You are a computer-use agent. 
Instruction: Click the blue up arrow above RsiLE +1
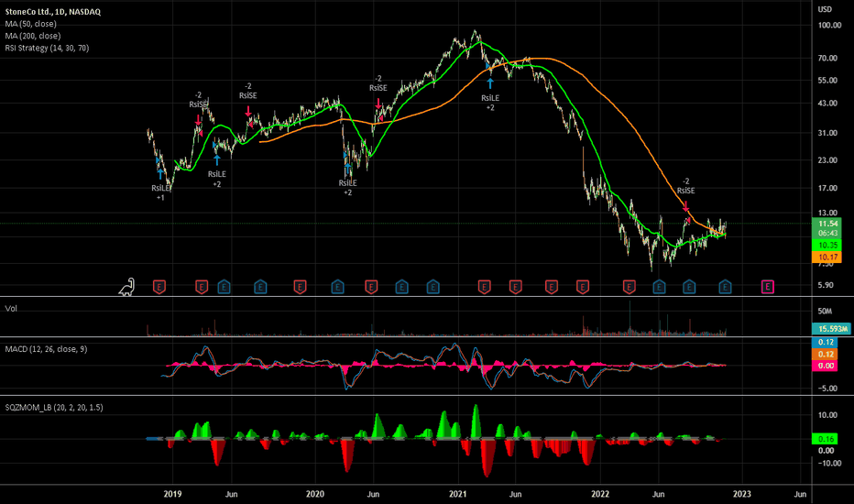[160, 174]
